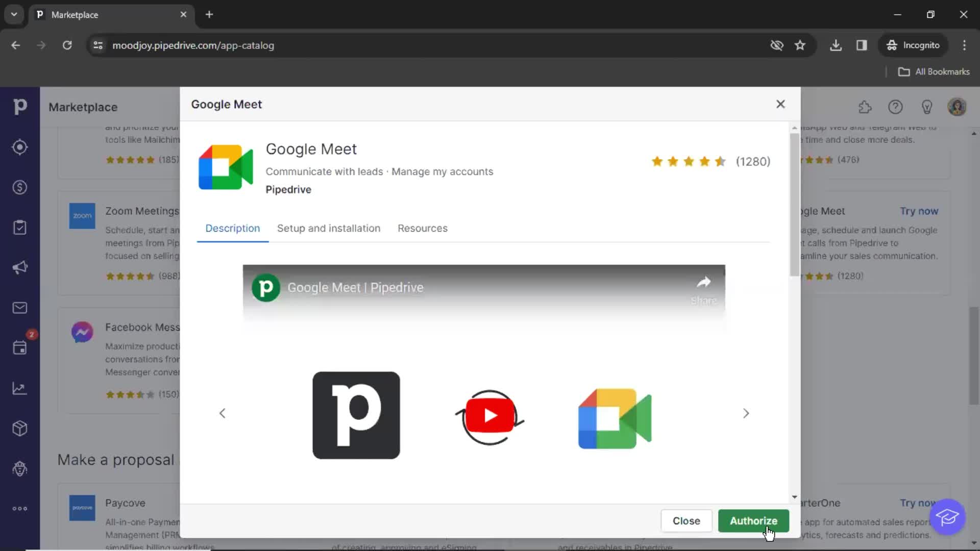Go to the next carousel slide

pos(746,413)
